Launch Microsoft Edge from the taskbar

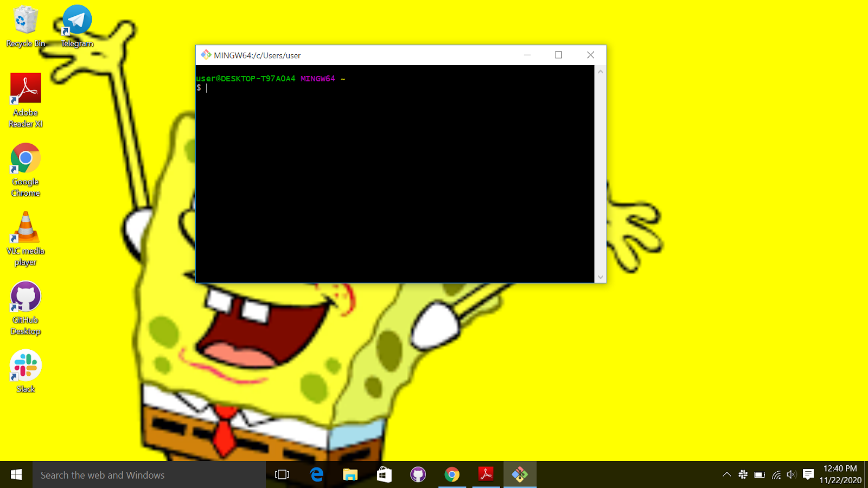tap(316, 475)
